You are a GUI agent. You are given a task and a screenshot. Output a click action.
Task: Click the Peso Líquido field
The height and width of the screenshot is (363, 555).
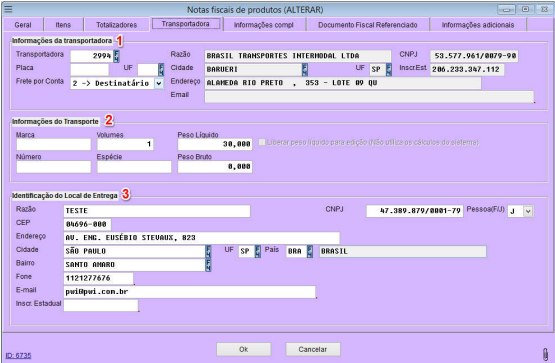(215, 144)
